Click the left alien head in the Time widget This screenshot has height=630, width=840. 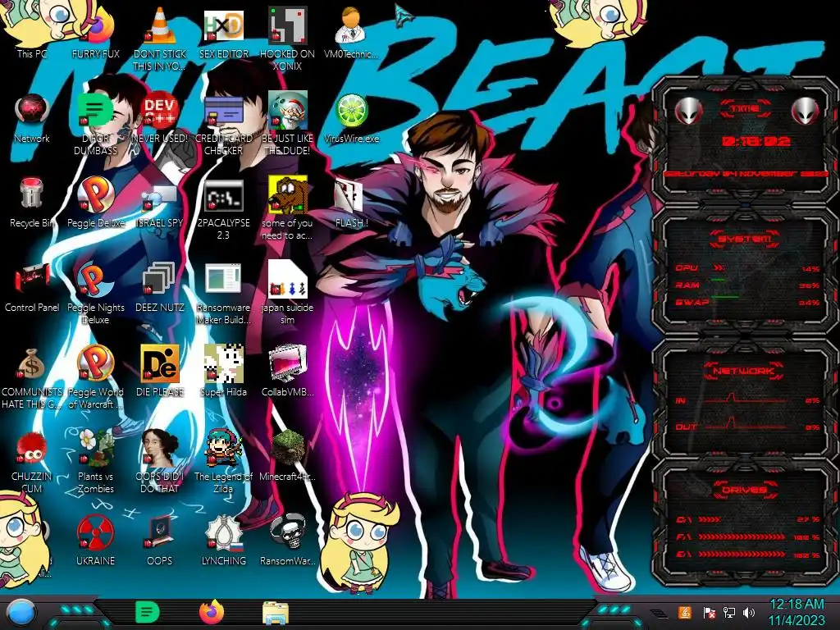tap(689, 111)
